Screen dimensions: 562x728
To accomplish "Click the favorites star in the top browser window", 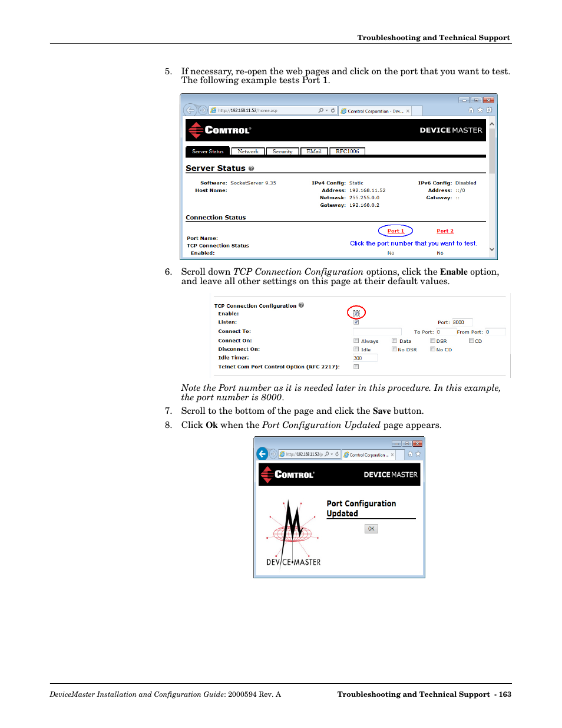I will 480,110.
